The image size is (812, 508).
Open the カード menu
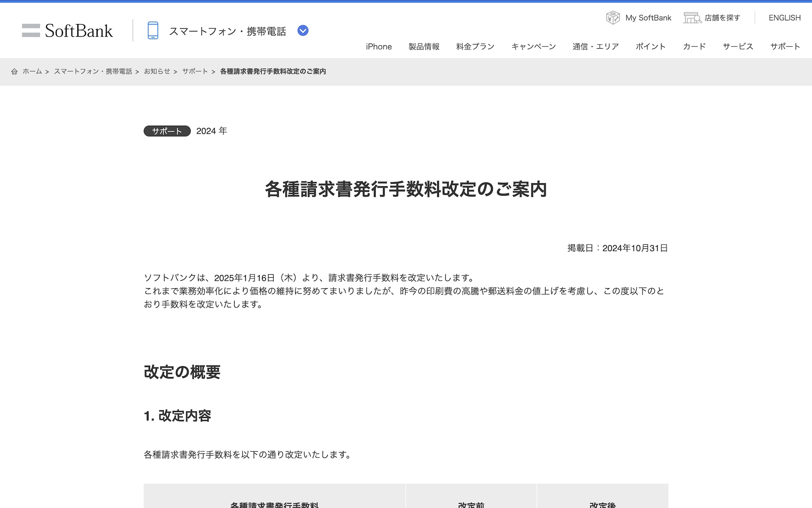click(x=694, y=47)
